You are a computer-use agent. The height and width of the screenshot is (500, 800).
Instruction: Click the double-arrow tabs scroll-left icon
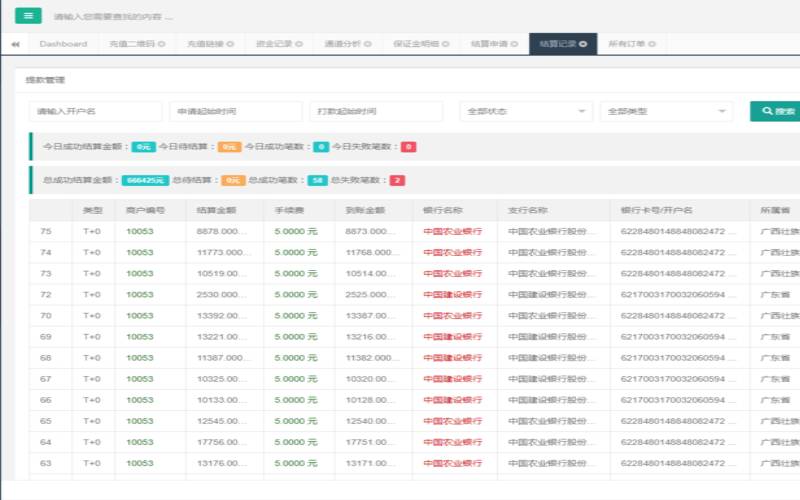pos(15,44)
